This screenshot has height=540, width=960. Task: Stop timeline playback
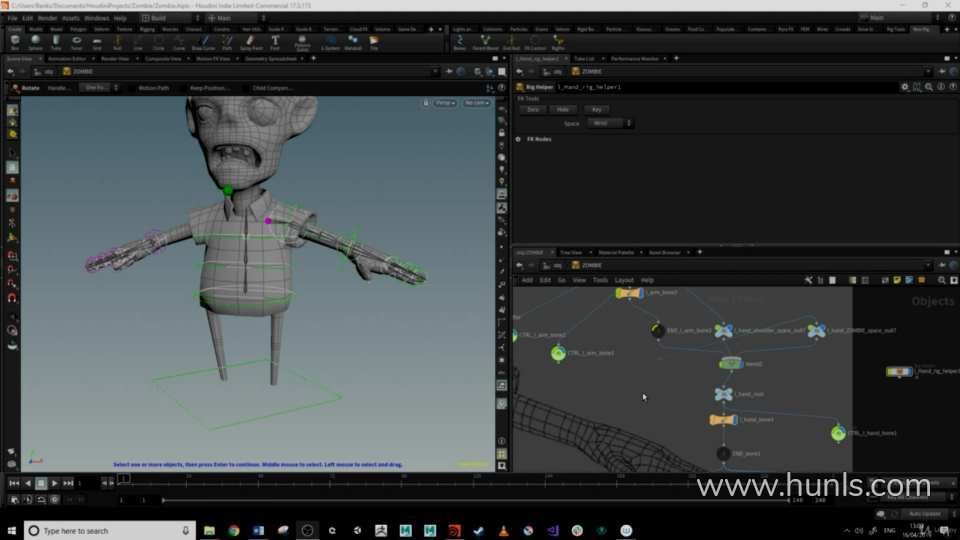click(41, 483)
